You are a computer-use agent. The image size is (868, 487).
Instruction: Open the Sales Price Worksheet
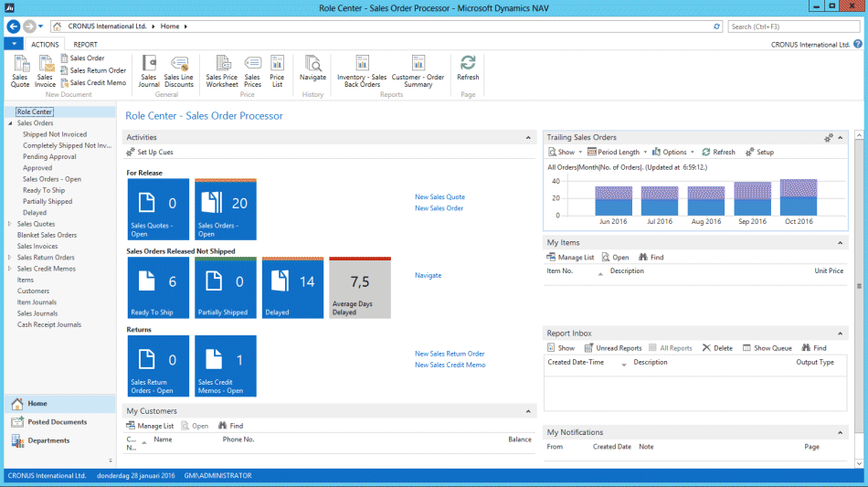click(222, 71)
